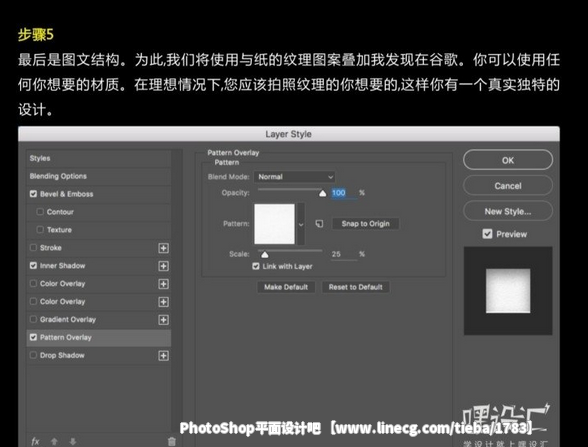
Task: Click the white pattern swatch preview
Action: 274,224
